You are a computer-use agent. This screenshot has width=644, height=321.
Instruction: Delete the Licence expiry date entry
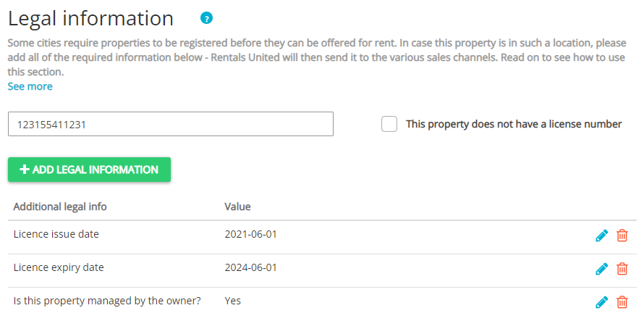pyautogui.click(x=622, y=269)
